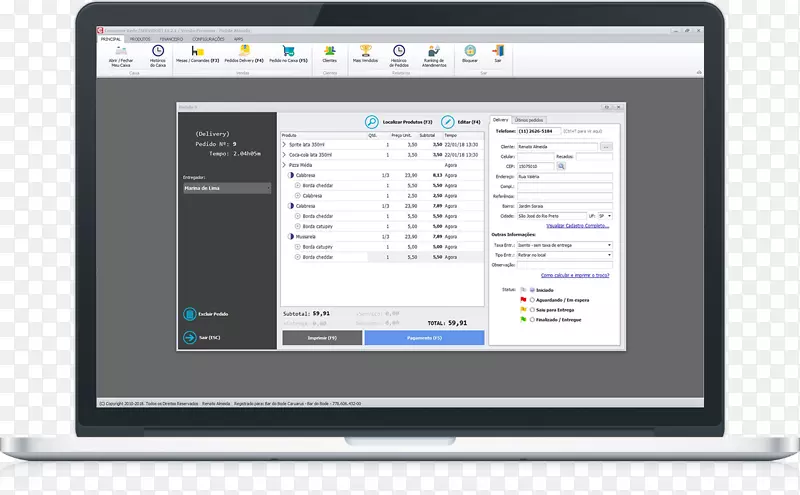
Task: Open Histórico do Caixa from toolbar
Action: pos(158,51)
